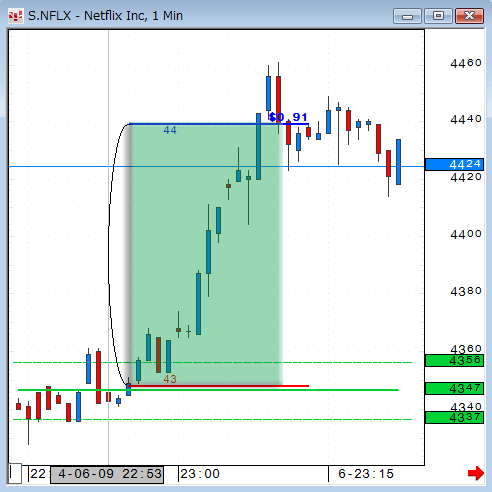Image resolution: width=492 pixels, height=492 pixels.
Task: Click the maximize window button
Action: [x=438, y=16]
